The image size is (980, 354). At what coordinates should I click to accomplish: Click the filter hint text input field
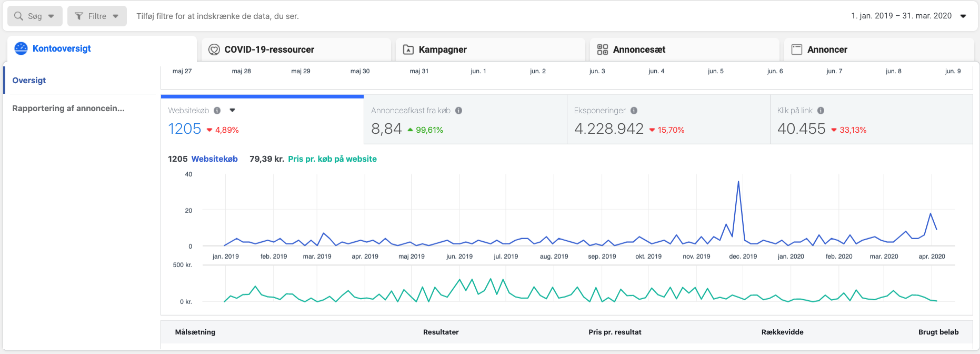point(474,16)
